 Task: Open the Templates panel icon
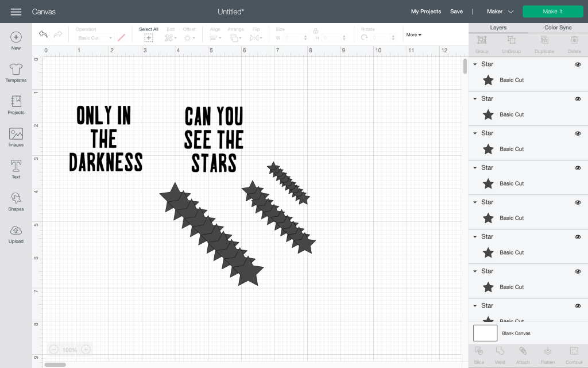point(16,72)
